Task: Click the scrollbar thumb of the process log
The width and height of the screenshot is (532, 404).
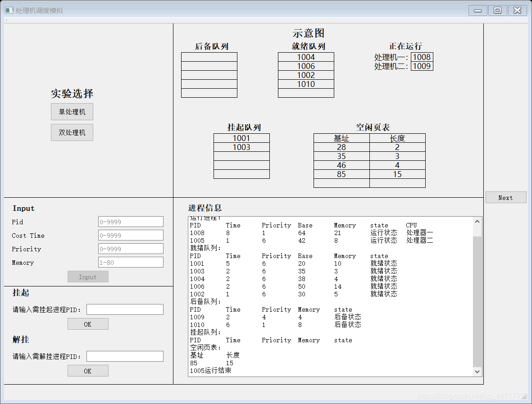Action: 477,302
